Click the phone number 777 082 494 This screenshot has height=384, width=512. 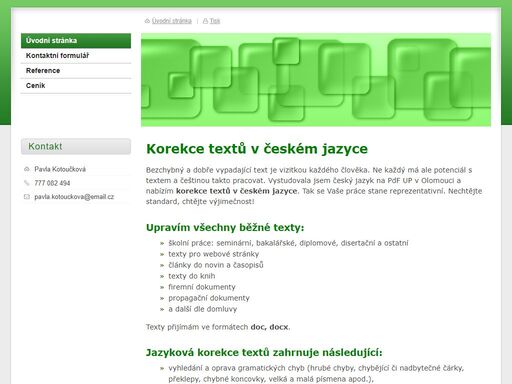coord(52,183)
